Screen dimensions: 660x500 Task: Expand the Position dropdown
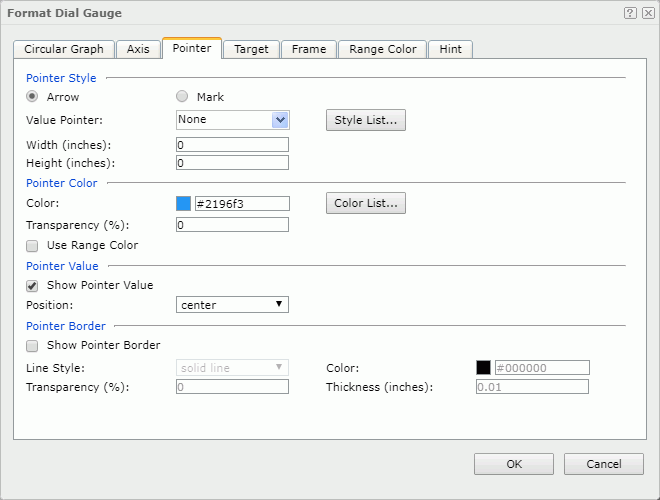coord(232,304)
